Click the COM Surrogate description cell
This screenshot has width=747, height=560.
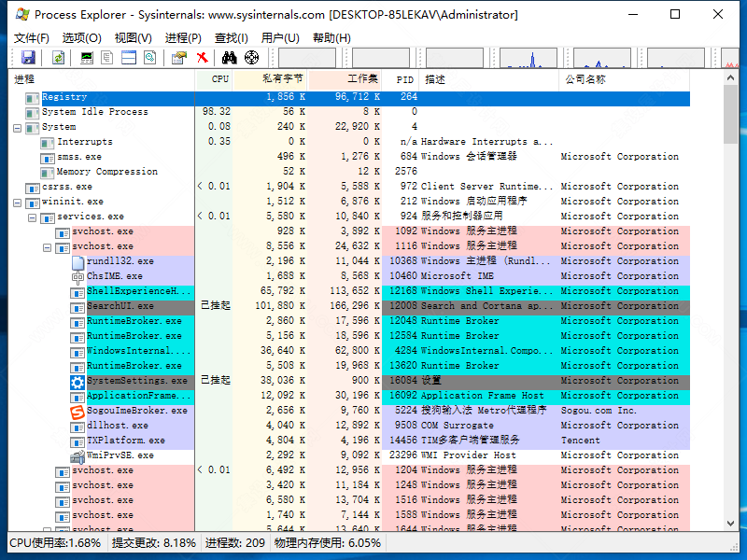[457, 426]
